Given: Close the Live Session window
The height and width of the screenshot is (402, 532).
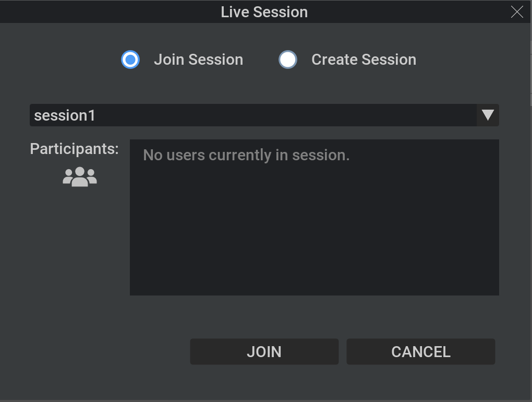Looking at the screenshot, I should [516, 11].
